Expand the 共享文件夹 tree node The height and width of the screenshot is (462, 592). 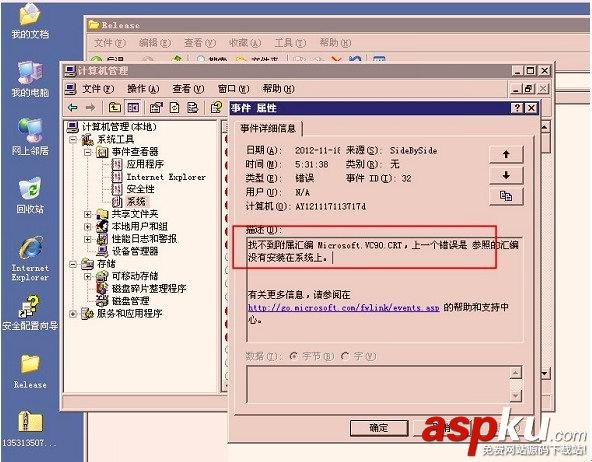point(88,214)
